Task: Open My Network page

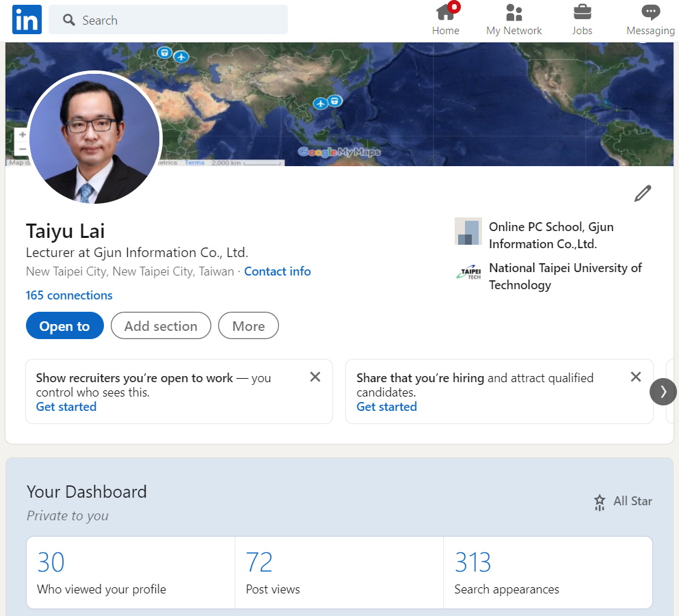Action: (x=514, y=19)
